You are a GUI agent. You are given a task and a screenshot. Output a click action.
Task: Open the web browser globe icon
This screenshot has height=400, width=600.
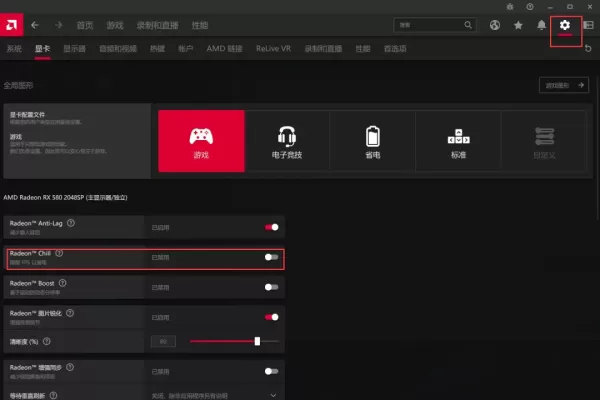pos(495,25)
